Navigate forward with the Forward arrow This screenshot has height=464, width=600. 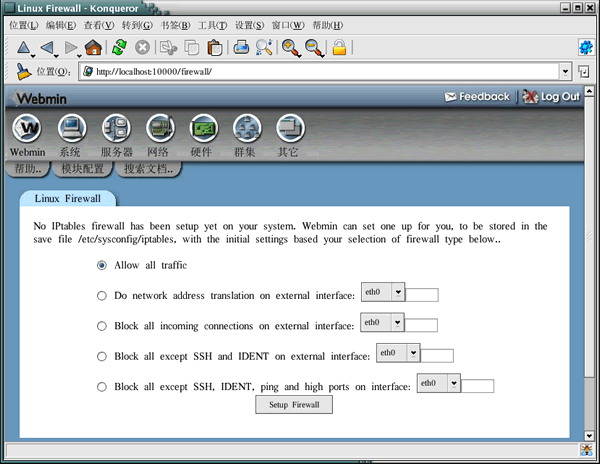click(70, 48)
